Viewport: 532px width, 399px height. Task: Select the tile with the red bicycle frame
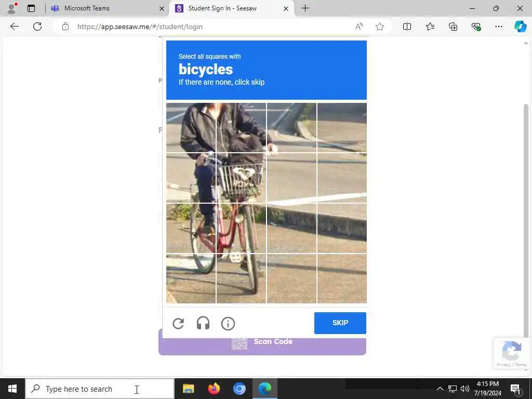tap(241, 228)
